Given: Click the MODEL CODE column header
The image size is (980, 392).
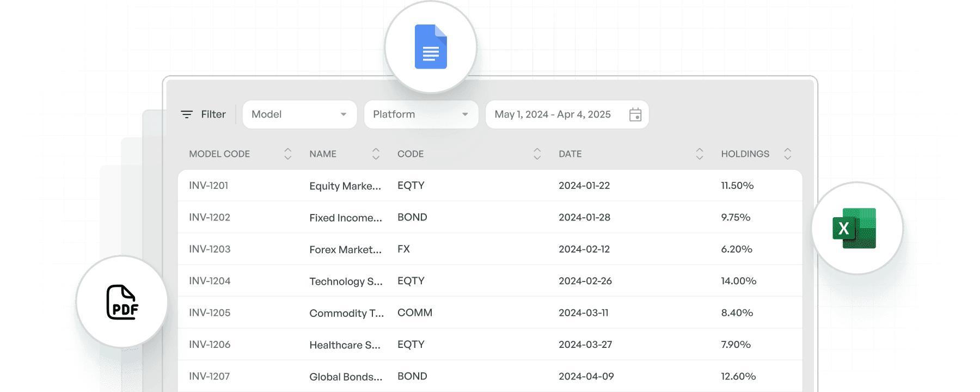Looking at the screenshot, I should (219, 154).
